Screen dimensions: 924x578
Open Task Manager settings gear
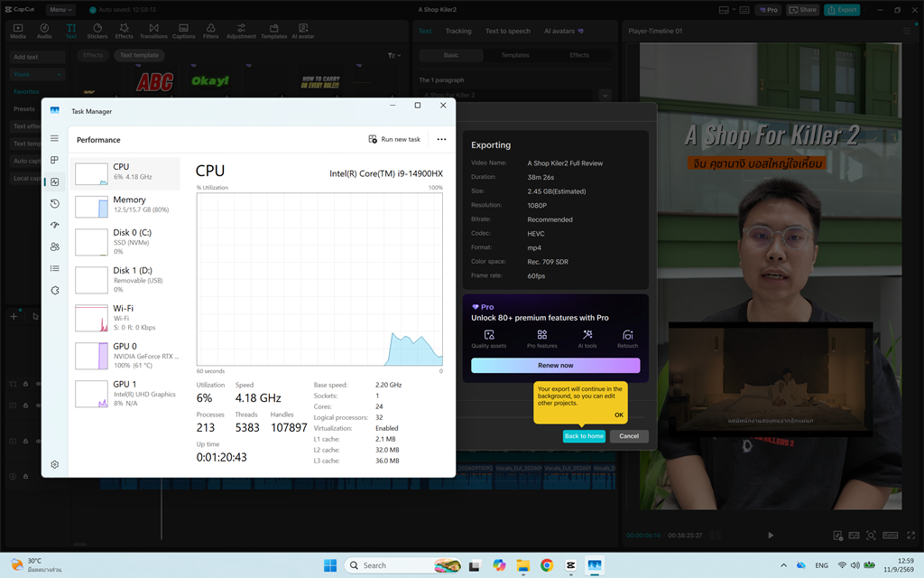click(x=54, y=465)
